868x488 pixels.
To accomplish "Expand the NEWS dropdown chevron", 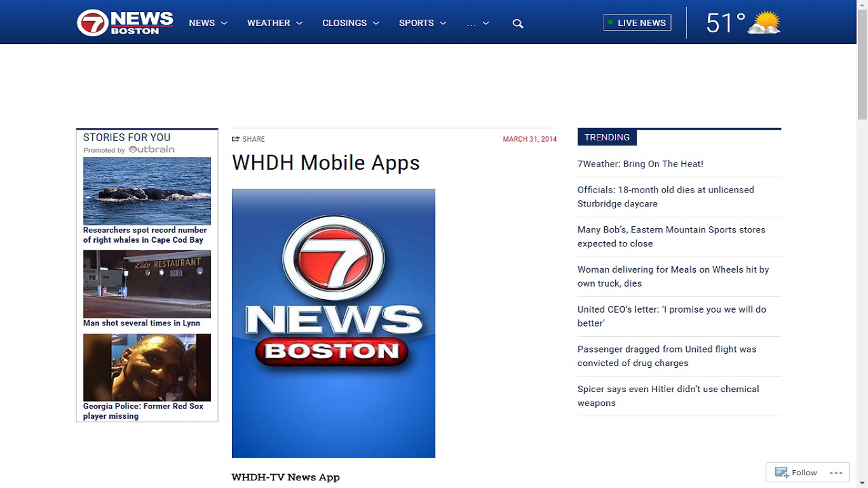I will [226, 24].
